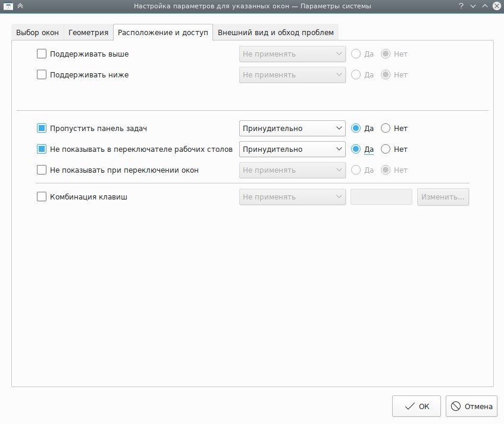The height and width of the screenshot is (424, 504).
Task: Click the OK button
Action: (x=417, y=407)
